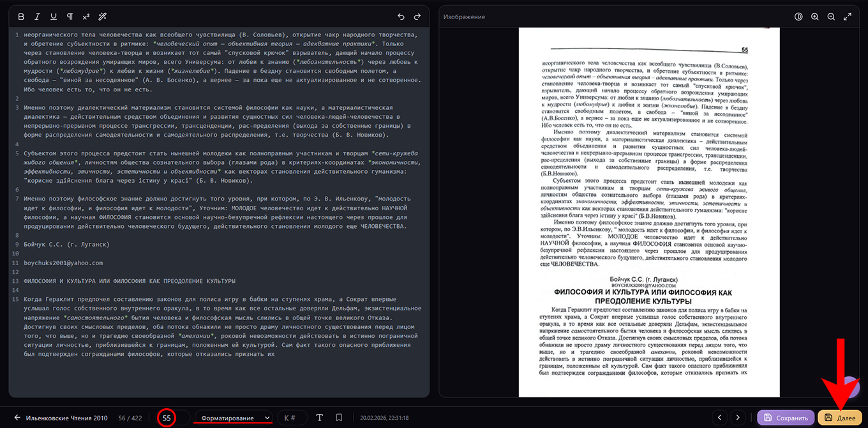Insert paragraph mark with pilcrow icon

tap(70, 17)
